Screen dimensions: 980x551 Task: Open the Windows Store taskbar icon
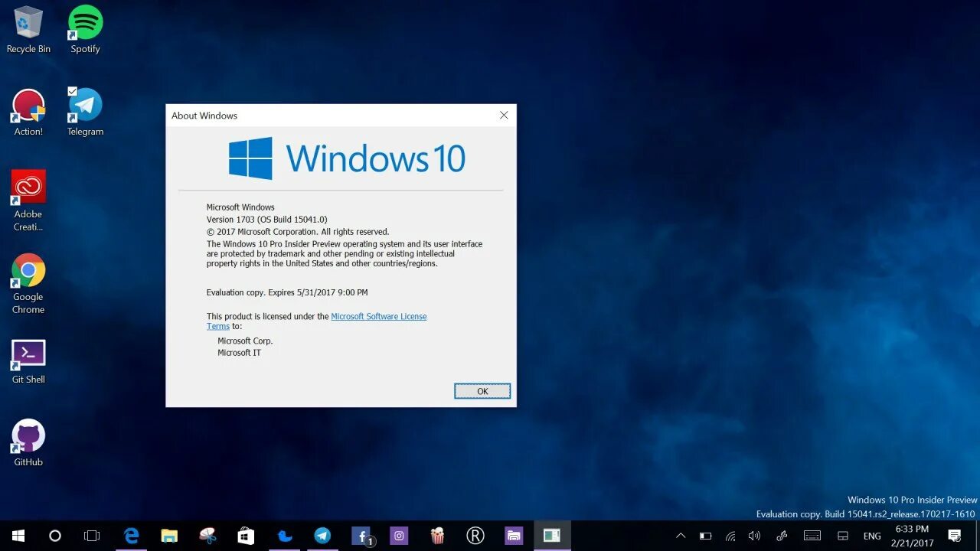[x=246, y=536]
